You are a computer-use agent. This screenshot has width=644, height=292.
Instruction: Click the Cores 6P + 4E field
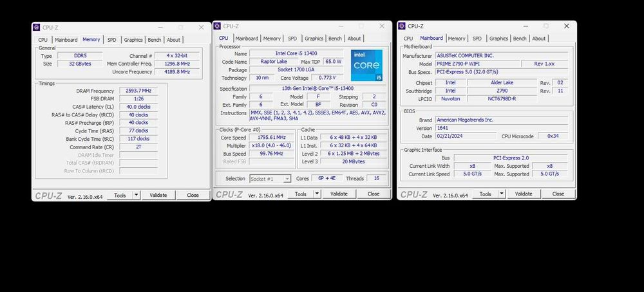[x=327, y=178]
